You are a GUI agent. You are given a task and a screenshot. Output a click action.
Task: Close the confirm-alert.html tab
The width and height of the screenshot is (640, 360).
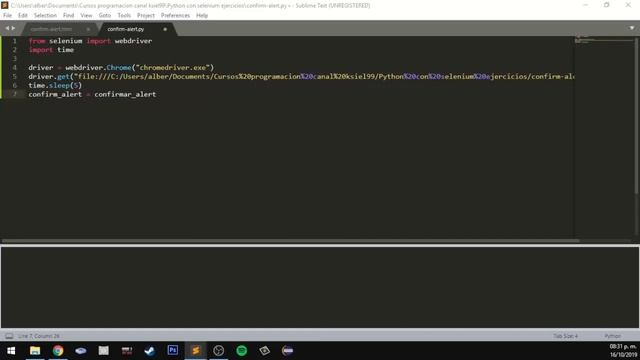[88, 29]
